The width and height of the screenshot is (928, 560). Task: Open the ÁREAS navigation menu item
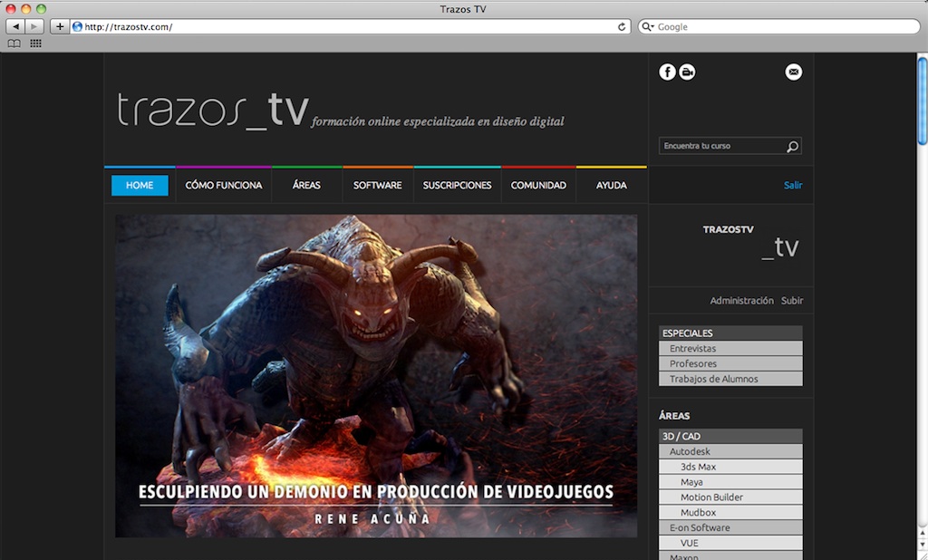[x=306, y=186]
